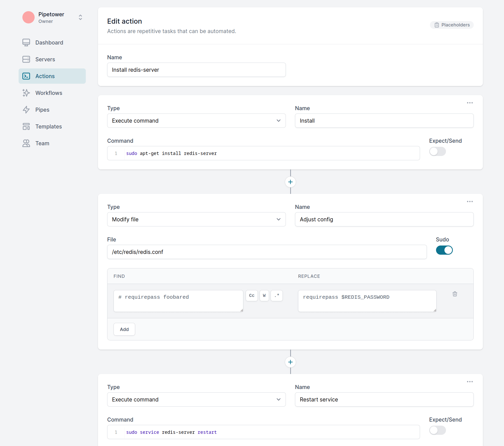Click the Dashboard monitor icon
Screen dimensions: 504x446
[26, 42]
